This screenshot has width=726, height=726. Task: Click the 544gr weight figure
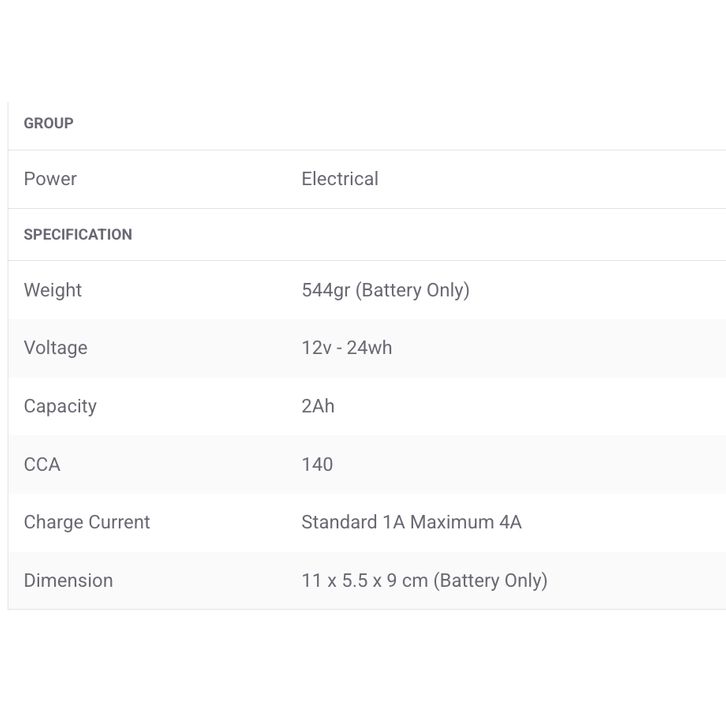pyautogui.click(x=326, y=290)
